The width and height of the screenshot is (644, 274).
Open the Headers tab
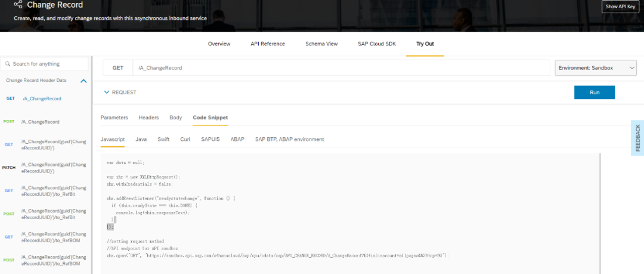tap(148, 118)
